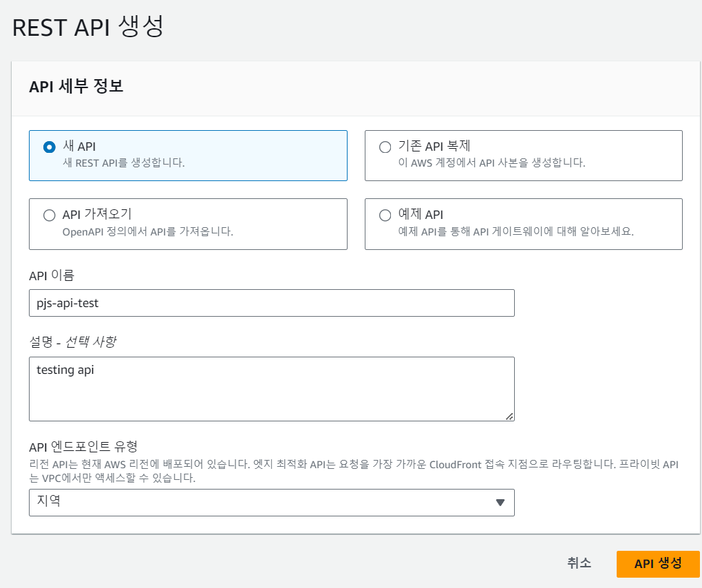The image size is (702, 588).
Task: Click the 이 AWS 계정에서 API 사본을 생성합니다. text
Action: (x=491, y=163)
